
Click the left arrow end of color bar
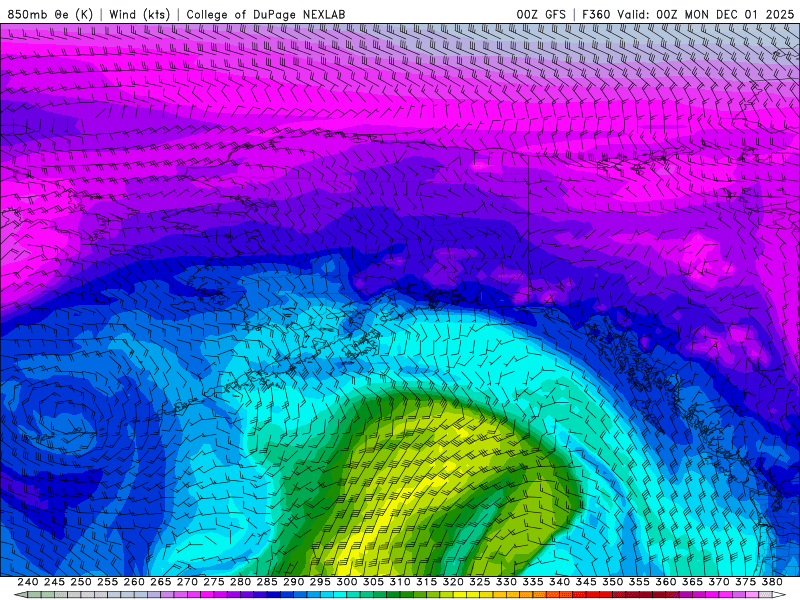(20, 595)
